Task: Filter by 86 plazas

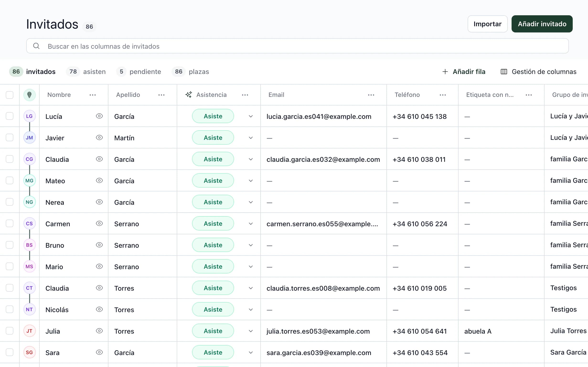Action: point(190,72)
